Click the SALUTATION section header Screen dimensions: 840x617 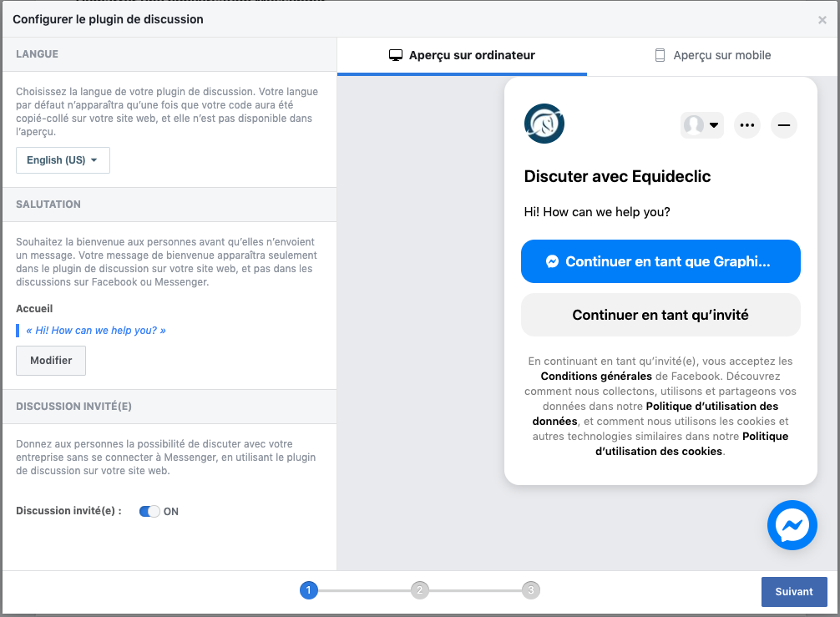coord(48,204)
